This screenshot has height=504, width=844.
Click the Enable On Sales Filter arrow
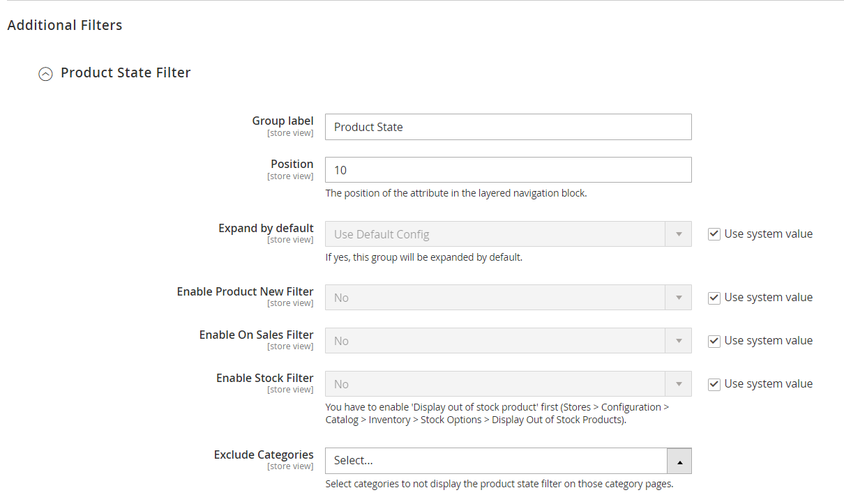click(679, 341)
